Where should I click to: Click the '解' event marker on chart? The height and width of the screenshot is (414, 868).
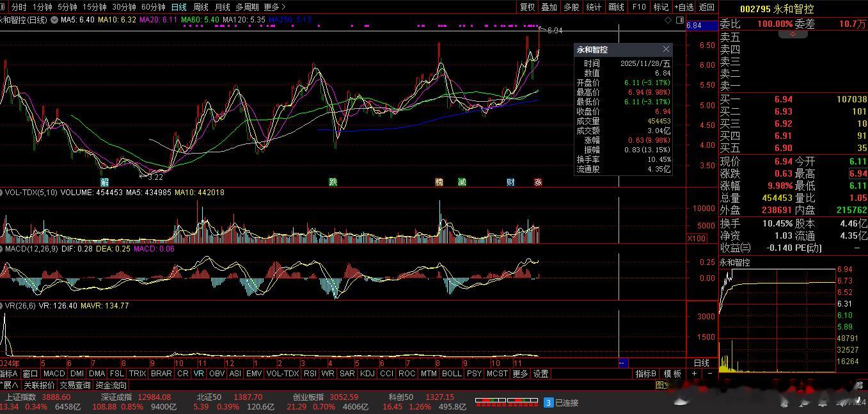(x=104, y=182)
